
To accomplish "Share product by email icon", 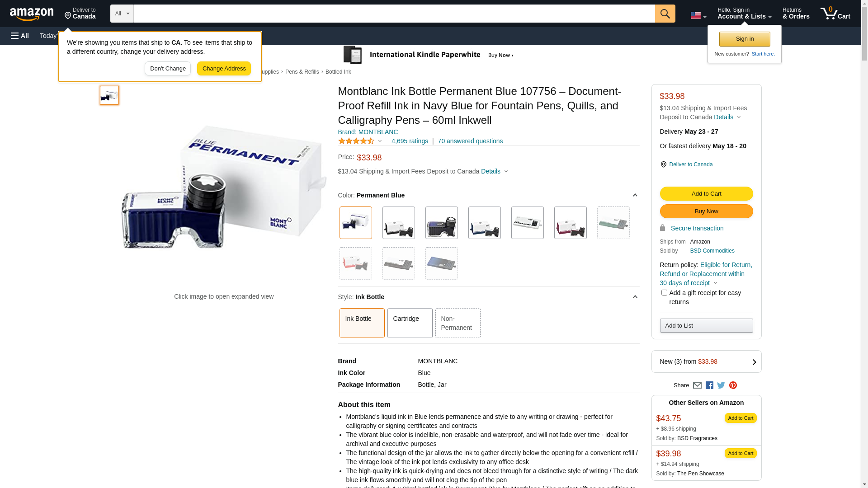I will 697,385.
